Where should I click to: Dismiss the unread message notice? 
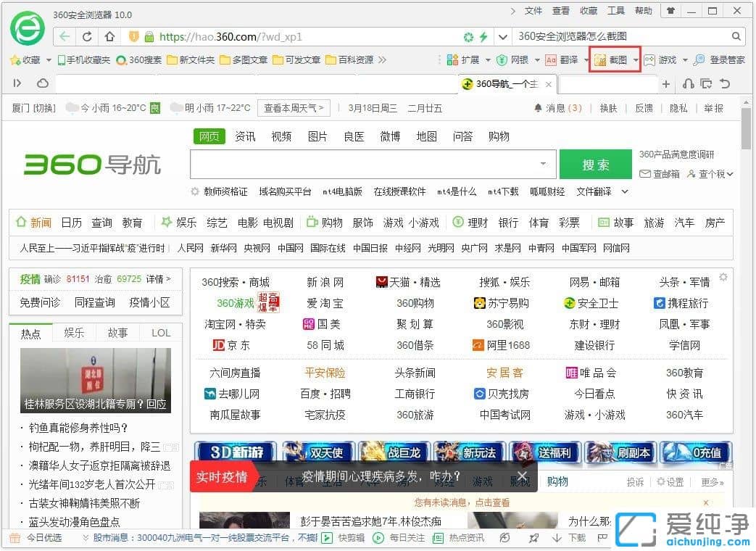(x=706, y=502)
